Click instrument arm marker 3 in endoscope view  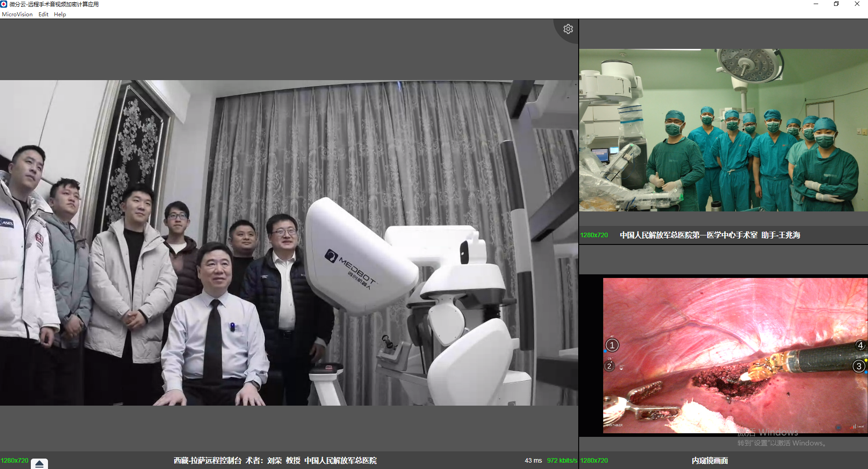pyautogui.click(x=858, y=366)
